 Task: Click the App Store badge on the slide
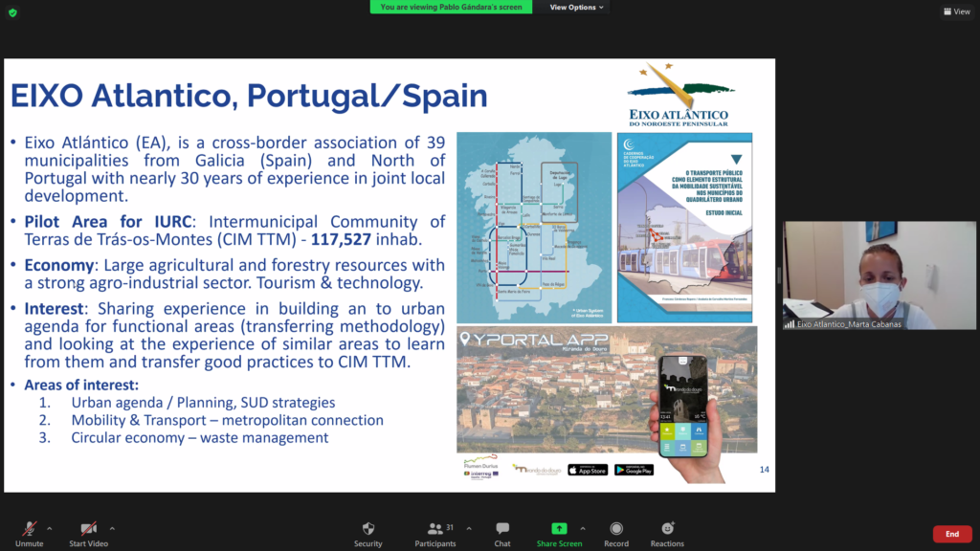588,470
